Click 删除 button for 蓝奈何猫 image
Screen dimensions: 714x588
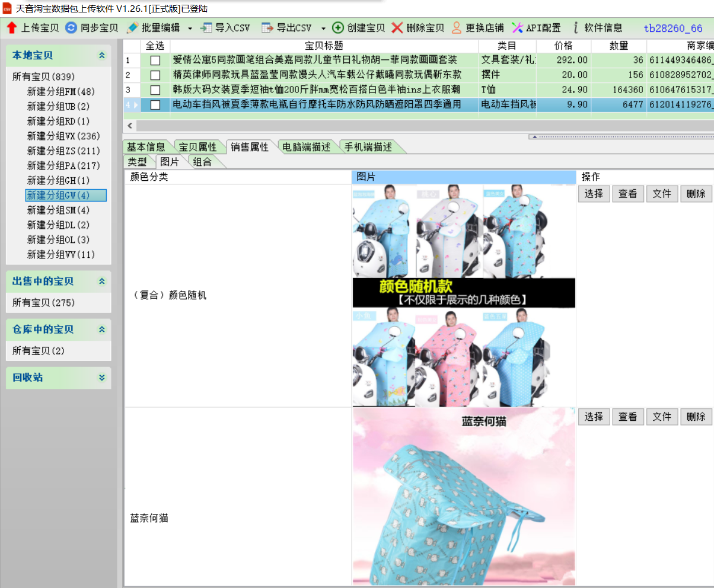[x=696, y=417]
